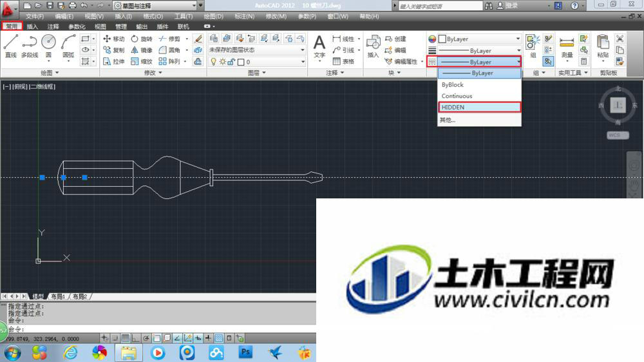644x362 pixels.
Task: Toggle dynamic input in the status bar
Action: [x=198, y=338]
